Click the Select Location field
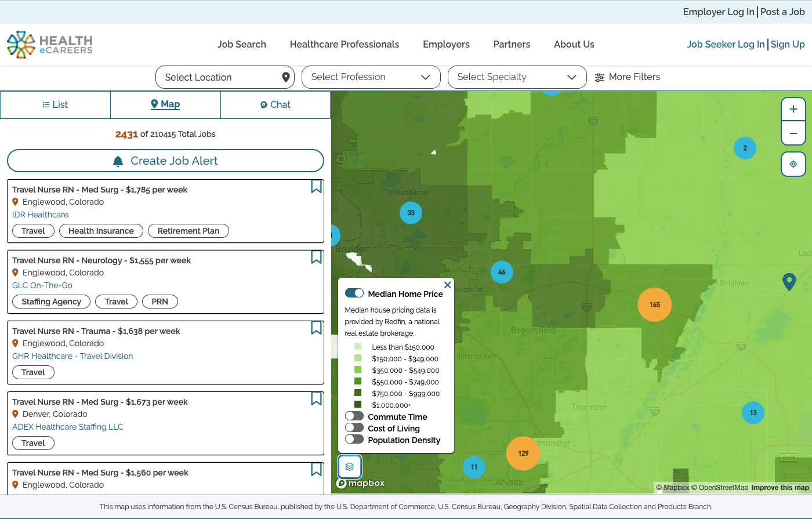Viewport: 812px width, 519px height. click(225, 77)
